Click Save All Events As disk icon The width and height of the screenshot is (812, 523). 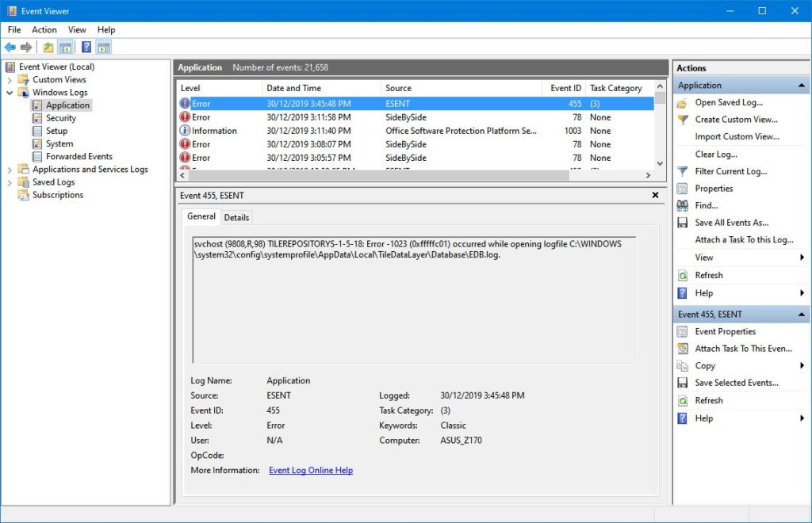pos(683,223)
